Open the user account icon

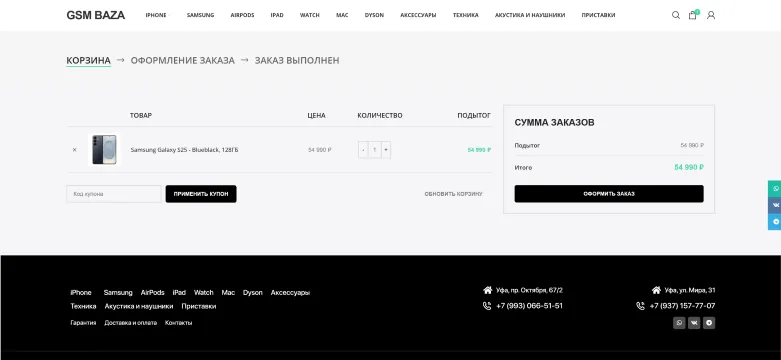711,15
